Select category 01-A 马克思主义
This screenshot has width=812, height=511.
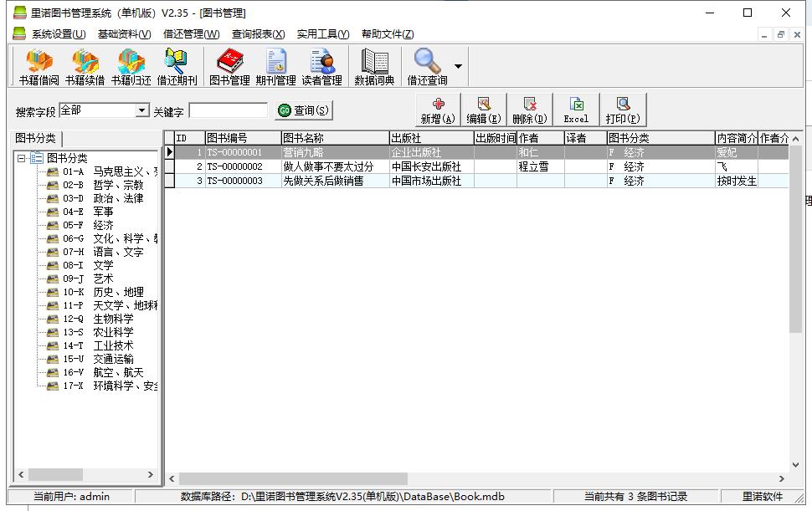point(110,171)
